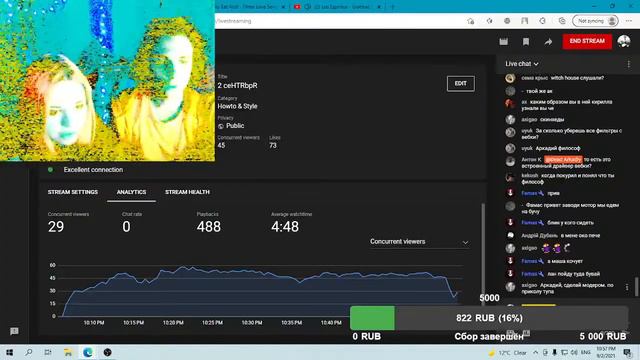The height and width of the screenshot is (360, 640).
Task: Click the Not syncing profile button
Action: coord(595,21)
